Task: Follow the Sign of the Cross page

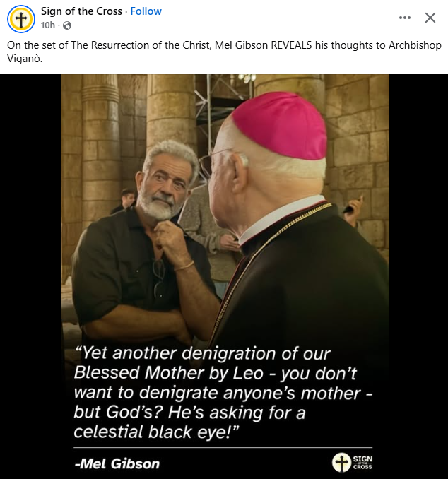Action: click(146, 11)
